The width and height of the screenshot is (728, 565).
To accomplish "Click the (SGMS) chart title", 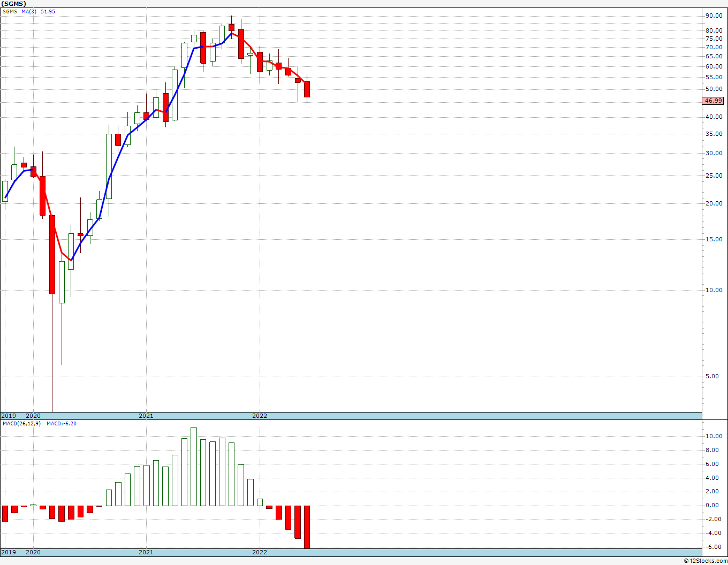I will 13,4.
